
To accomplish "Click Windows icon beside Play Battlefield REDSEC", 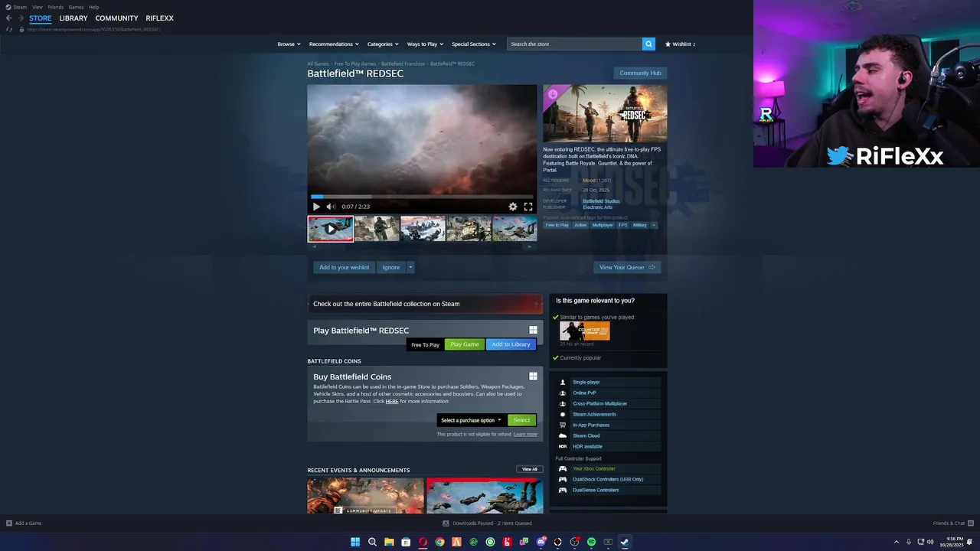I will (x=533, y=331).
